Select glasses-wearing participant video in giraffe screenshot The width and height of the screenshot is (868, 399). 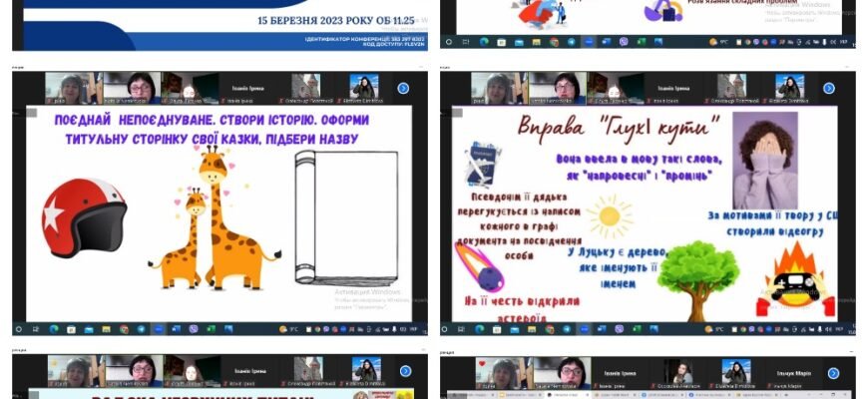pyautogui.click(x=132, y=88)
